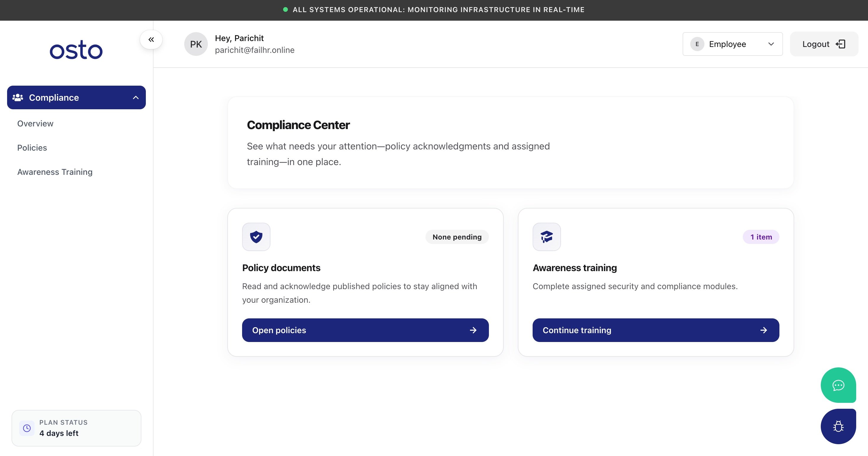Click the None pending badge
This screenshot has width=868, height=456.
tap(457, 237)
